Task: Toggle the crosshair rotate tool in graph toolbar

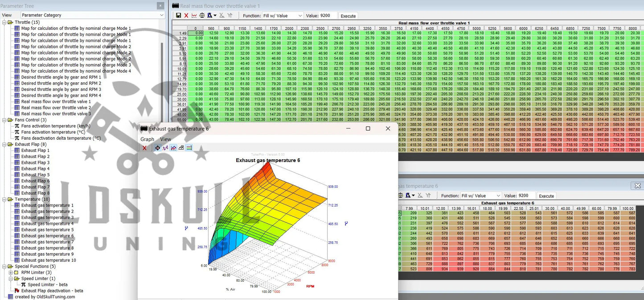Action: click(157, 148)
